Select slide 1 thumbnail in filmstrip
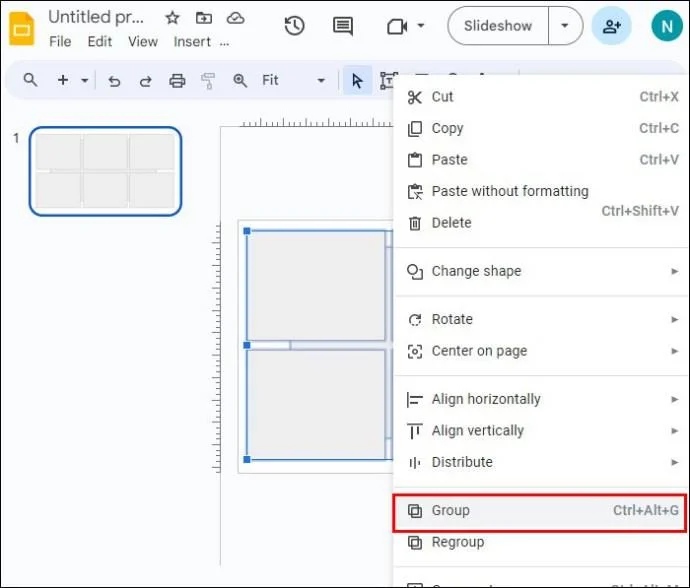This screenshot has height=588, width=690. coord(105,171)
